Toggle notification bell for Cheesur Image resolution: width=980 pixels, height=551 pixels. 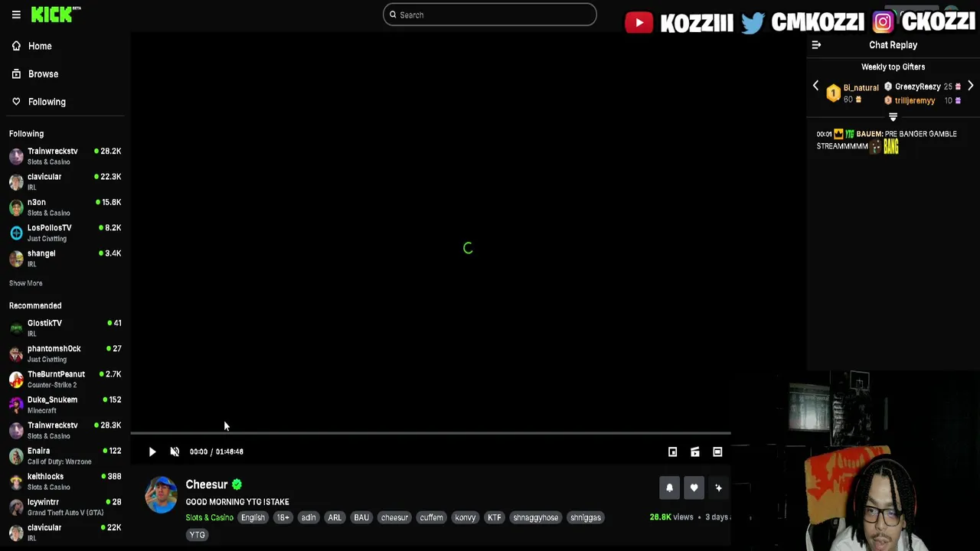pos(669,487)
